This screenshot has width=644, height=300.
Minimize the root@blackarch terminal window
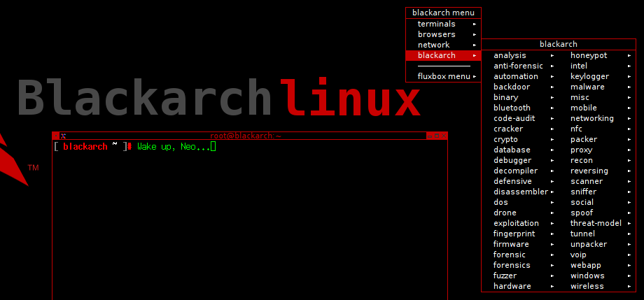point(430,136)
